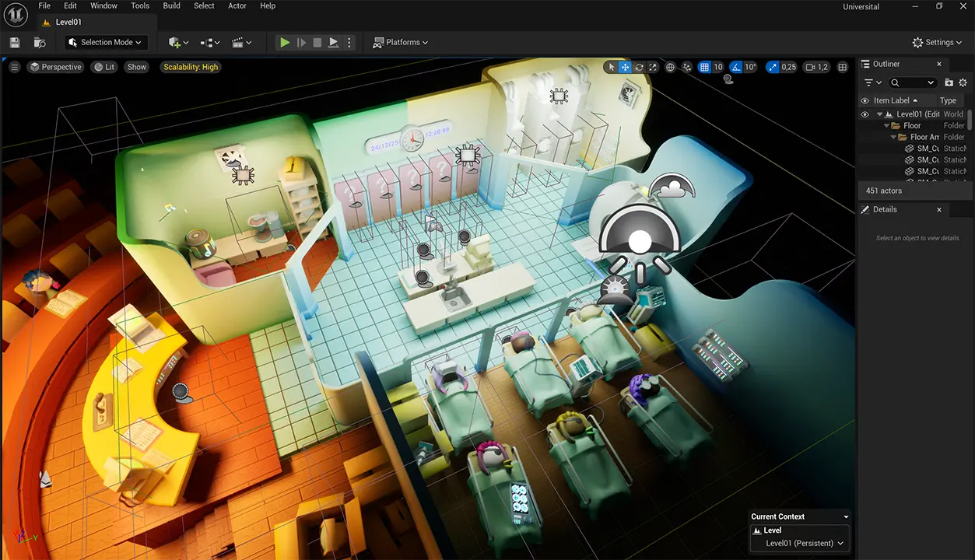
Task: Toggle grid snapping on or off
Action: 704,68
